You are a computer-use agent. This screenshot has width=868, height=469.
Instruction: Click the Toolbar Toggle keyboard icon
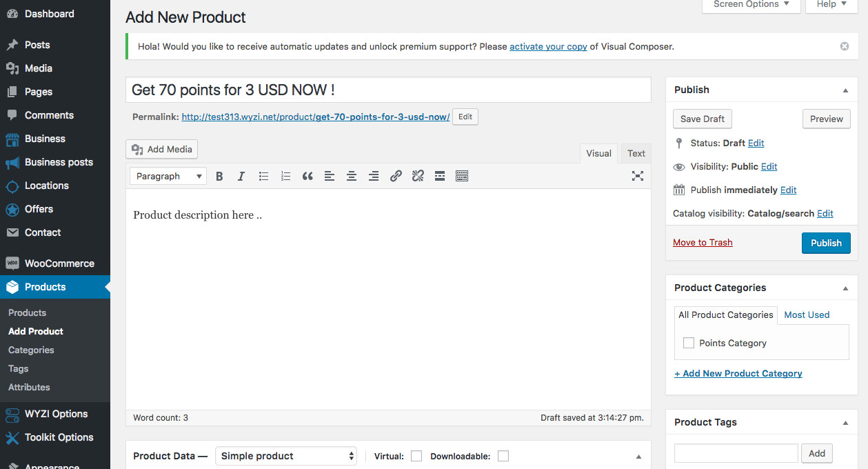click(x=462, y=177)
